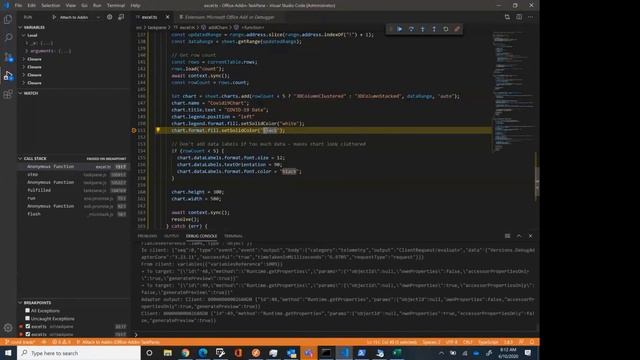The height and width of the screenshot is (360, 640).
Task: Open the Manage gear in activity bar
Action: click(8, 327)
